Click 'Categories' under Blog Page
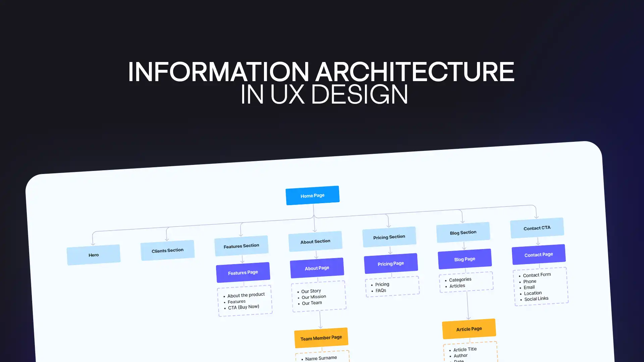 tap(460, 280)
